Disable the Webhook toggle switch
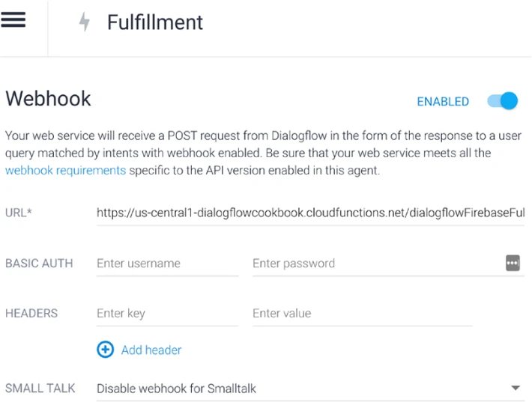This screenshot has width=532, height=402. [x=503, y=100]
